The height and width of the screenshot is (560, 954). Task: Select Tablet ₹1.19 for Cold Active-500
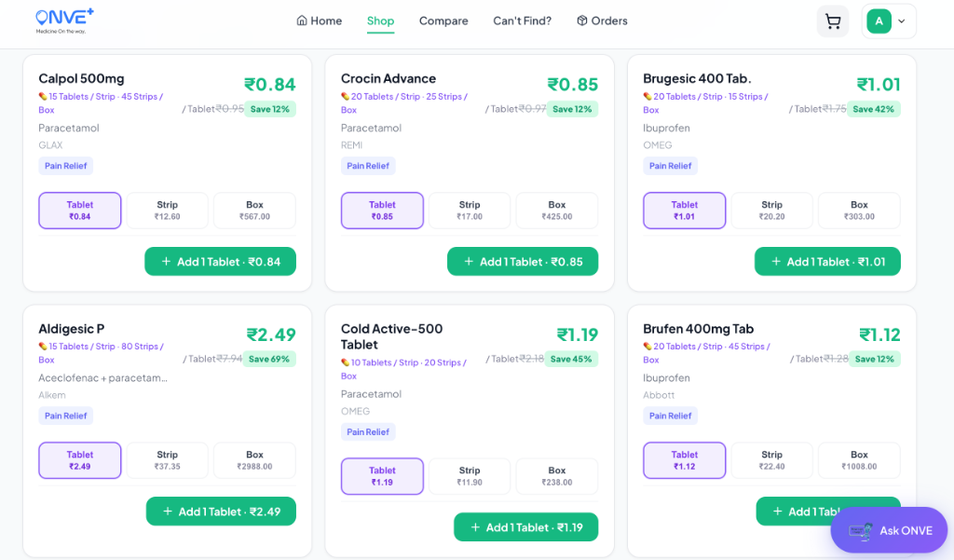[x=382, y=476]
